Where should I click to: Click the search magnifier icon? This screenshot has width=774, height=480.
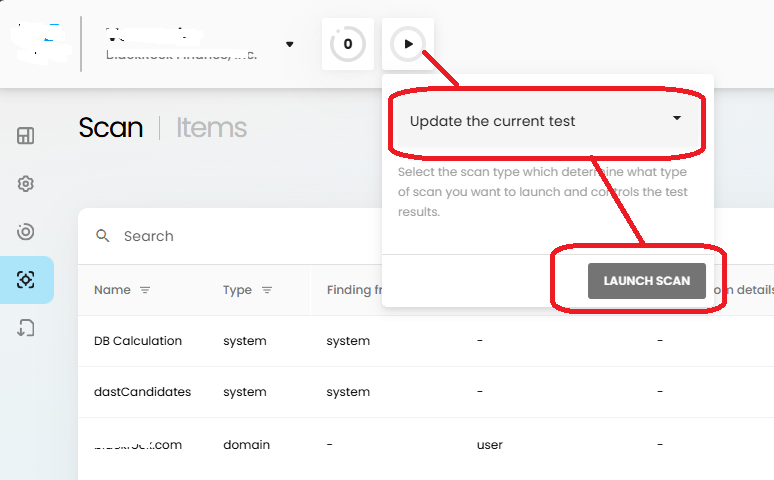103,236
